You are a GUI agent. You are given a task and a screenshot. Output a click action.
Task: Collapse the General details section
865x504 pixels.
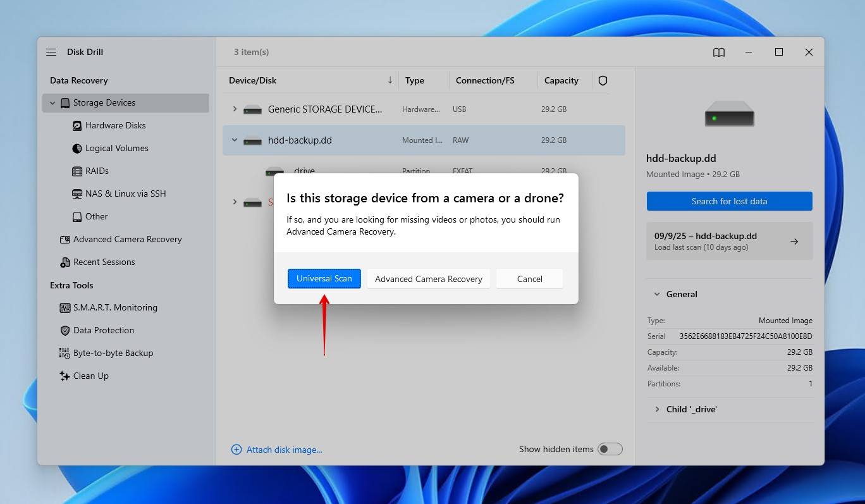coord(656,295)
